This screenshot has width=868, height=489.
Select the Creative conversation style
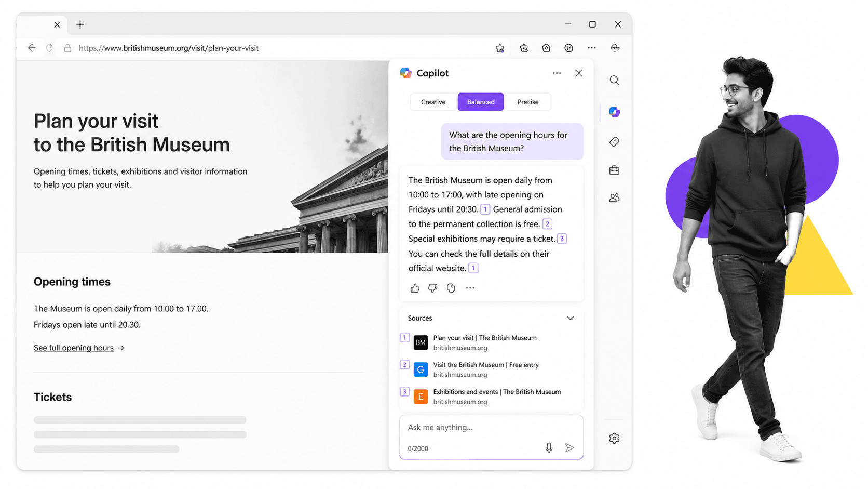coord(433,102)
